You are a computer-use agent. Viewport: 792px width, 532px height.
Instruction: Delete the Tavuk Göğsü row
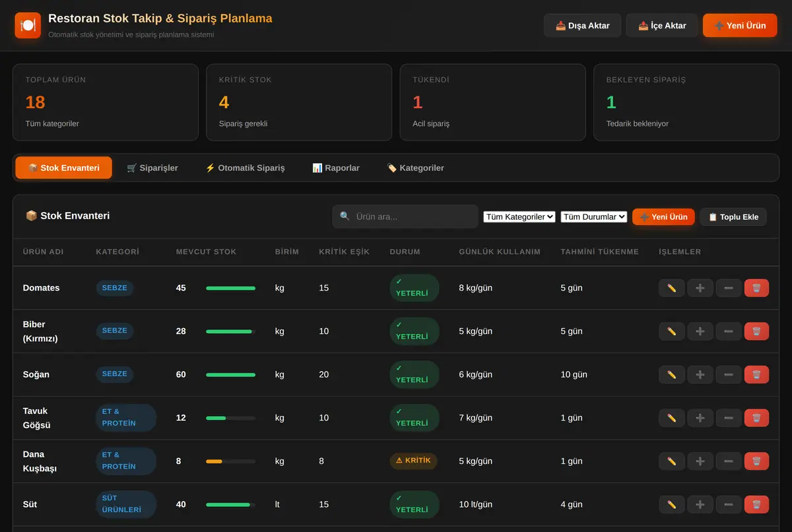tap(756, 418)
